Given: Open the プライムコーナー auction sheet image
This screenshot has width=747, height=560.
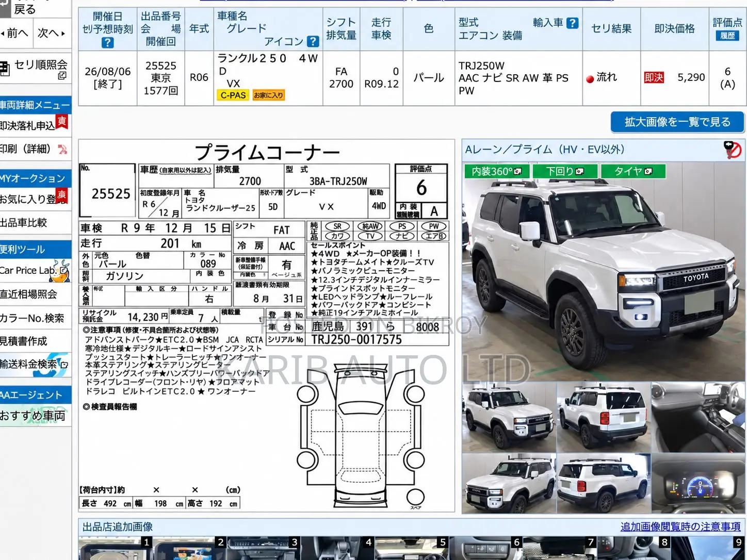Looking at the screenshot, I should [x=266, y=326].
